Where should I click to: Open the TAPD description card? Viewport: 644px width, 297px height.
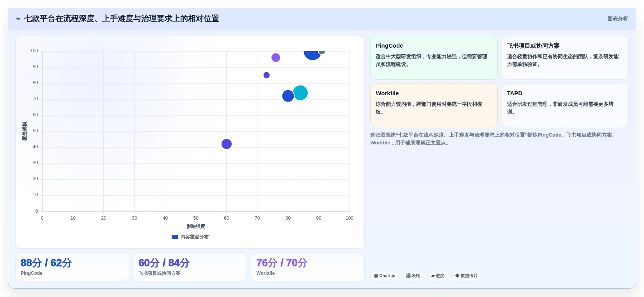565,105
